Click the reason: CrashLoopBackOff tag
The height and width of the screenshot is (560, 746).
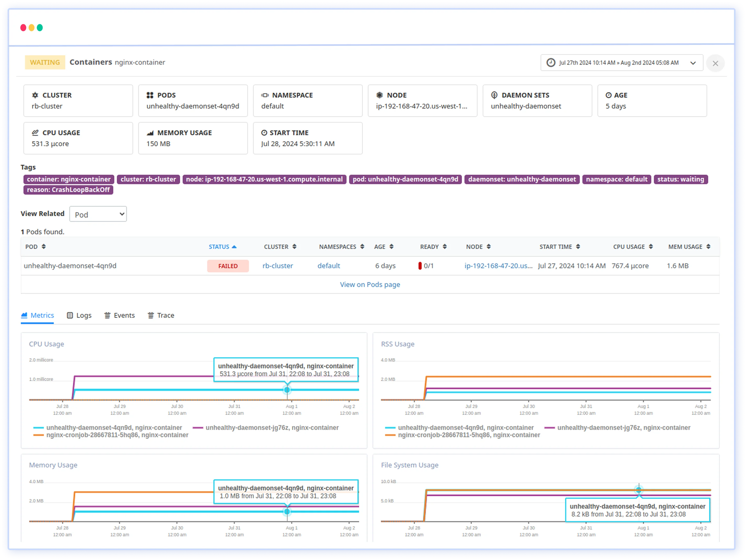68,189
